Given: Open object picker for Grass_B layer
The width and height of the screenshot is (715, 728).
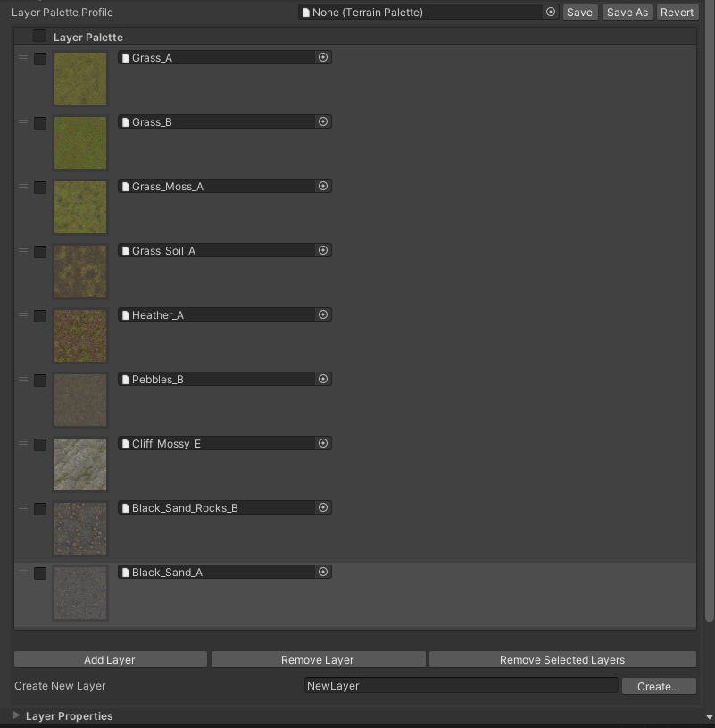Looking at the screenshot, I should (323, 121).
